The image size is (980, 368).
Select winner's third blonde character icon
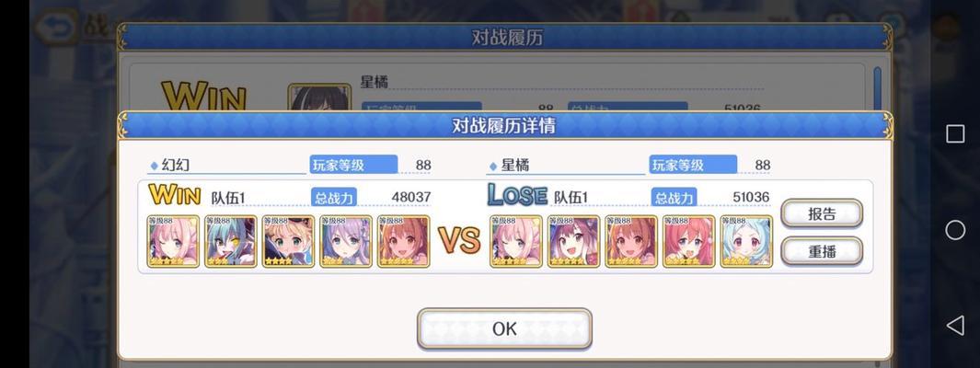(288, 241)
